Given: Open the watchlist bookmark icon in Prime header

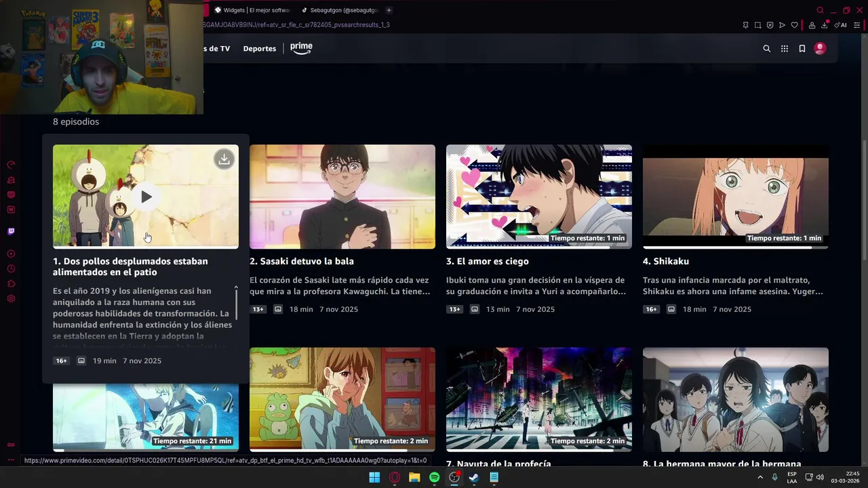Looking at the screenshot, I should (x=802, y=49).
